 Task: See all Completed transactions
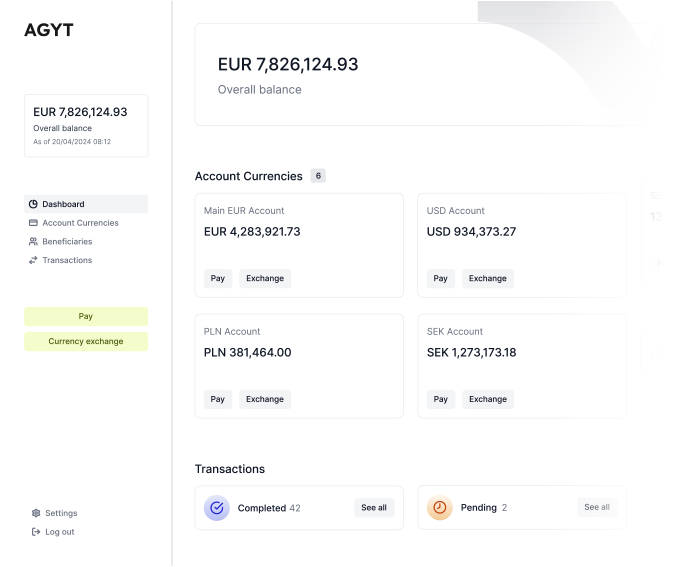tap(374, 508)
